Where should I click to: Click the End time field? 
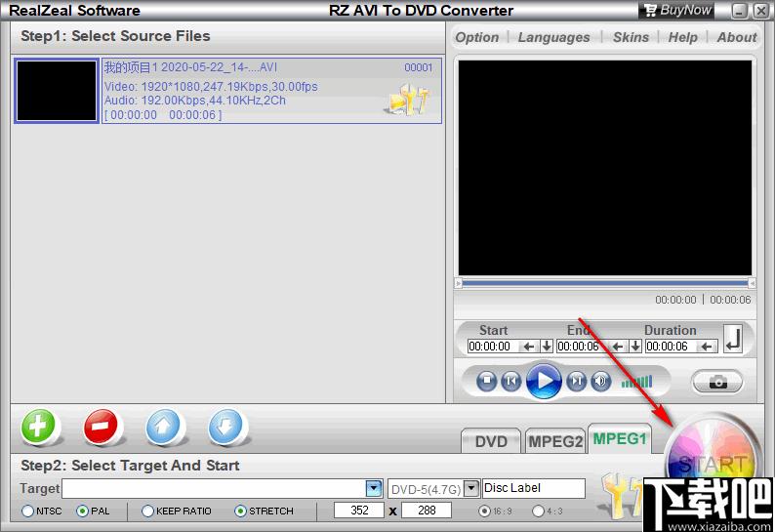coord(584,347)
